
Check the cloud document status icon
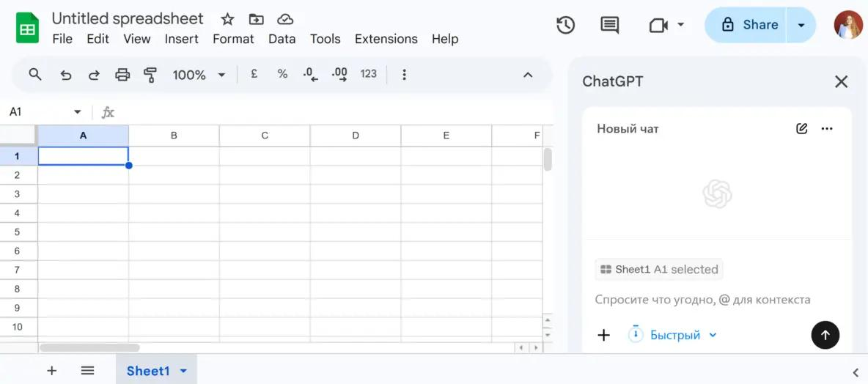[x=285, y=19]
